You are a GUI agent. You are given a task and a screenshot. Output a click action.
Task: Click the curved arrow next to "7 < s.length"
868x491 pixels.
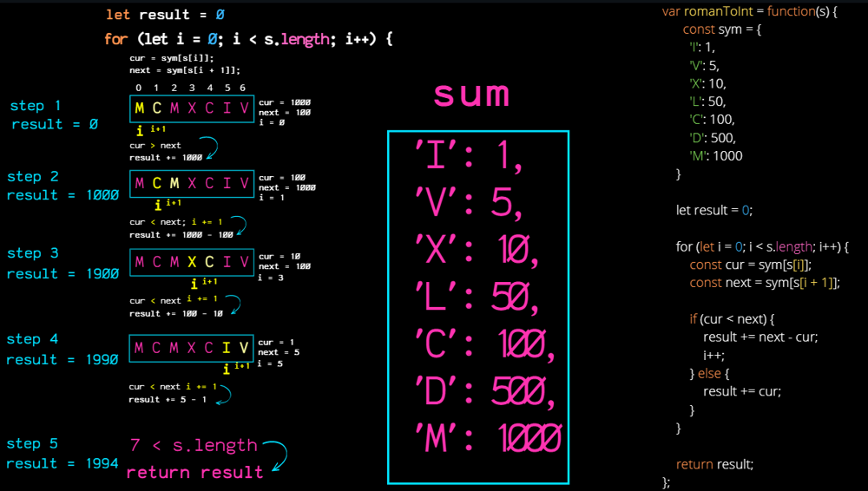click(x=275, y=454)
